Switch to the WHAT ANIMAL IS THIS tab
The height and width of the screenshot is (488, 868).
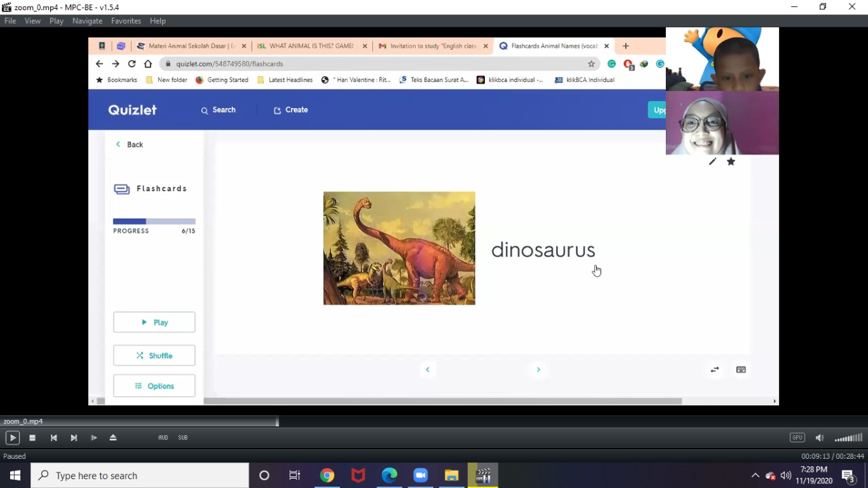click(x=309, y=45)
